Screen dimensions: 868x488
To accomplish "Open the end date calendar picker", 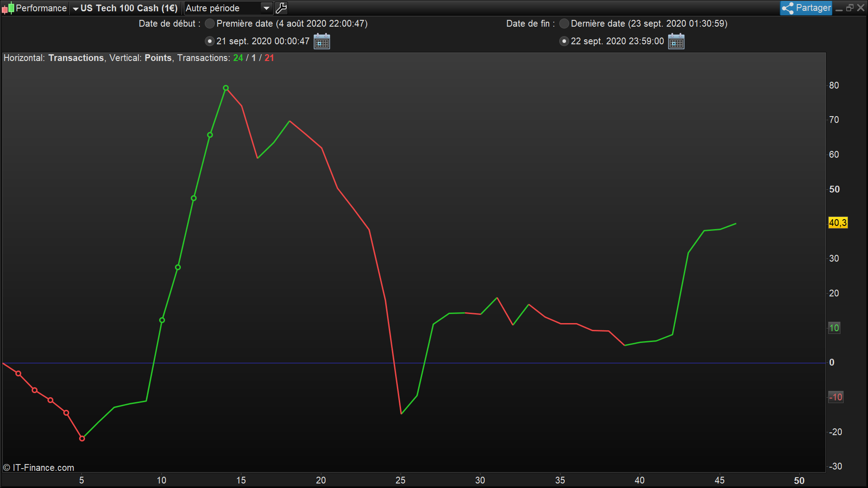I will (676, 41).
